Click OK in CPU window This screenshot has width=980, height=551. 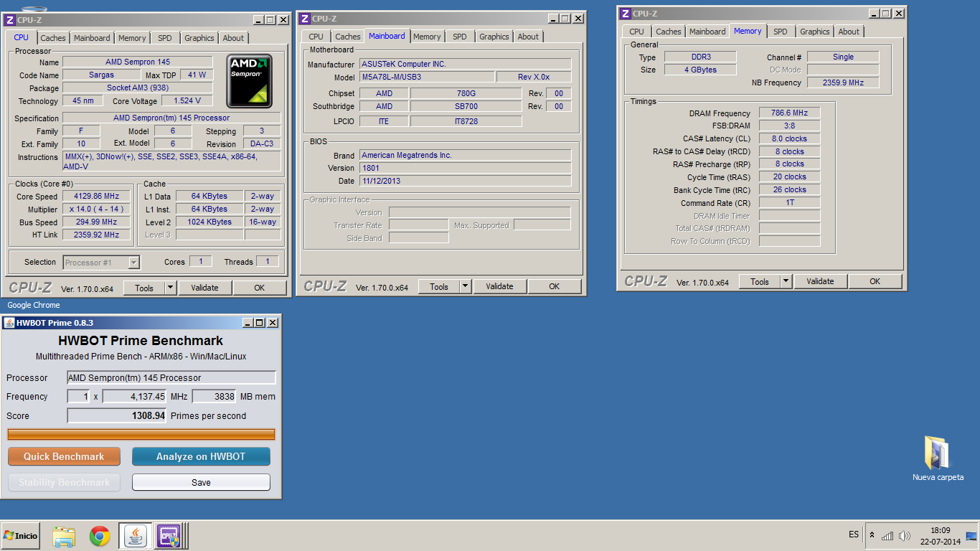(x=260, y=288)
